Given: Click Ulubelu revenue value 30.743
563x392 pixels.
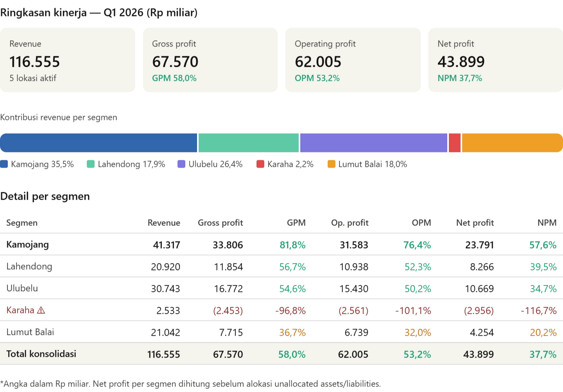Looking at the screenshot, I should point(166,289).
